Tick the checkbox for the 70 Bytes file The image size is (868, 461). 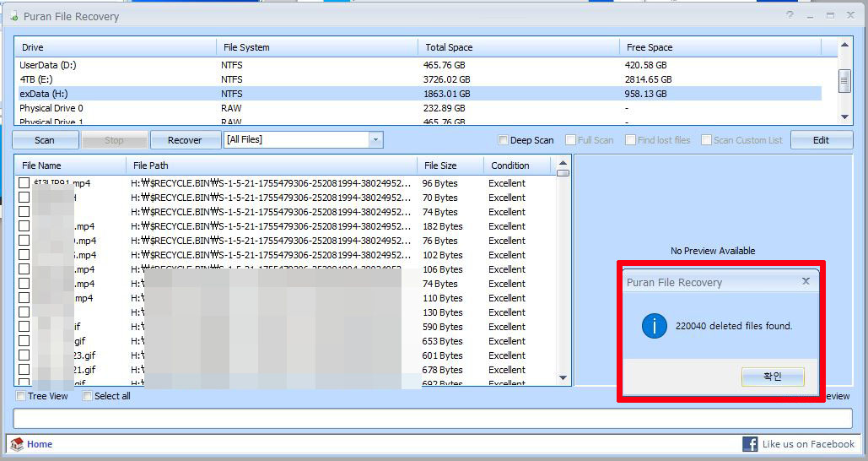point(24,198)
